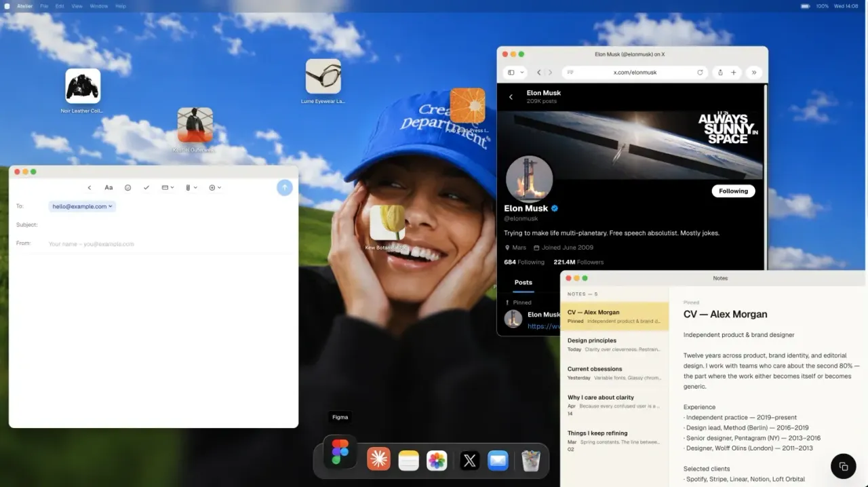Click the Apple logo in menu bar
This screenshot has width=868, height=487.
coord(7,6)
